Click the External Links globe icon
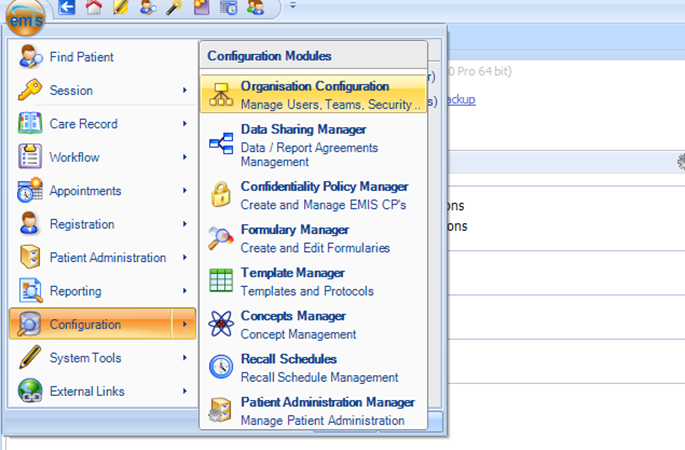This screenshot has height=450, width=685. pos(31,391)
